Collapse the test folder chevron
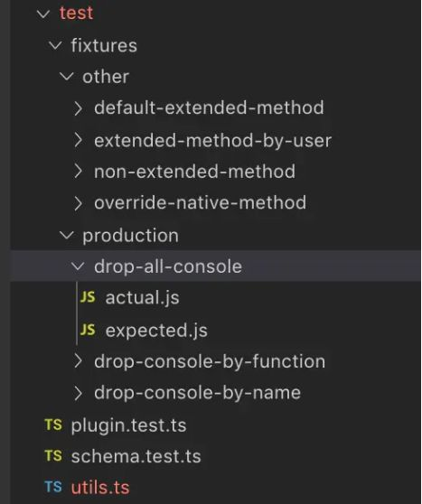Image resolution: width=422 pixels, height=504 pixels. pyautogui.click(x=43, y=14)
